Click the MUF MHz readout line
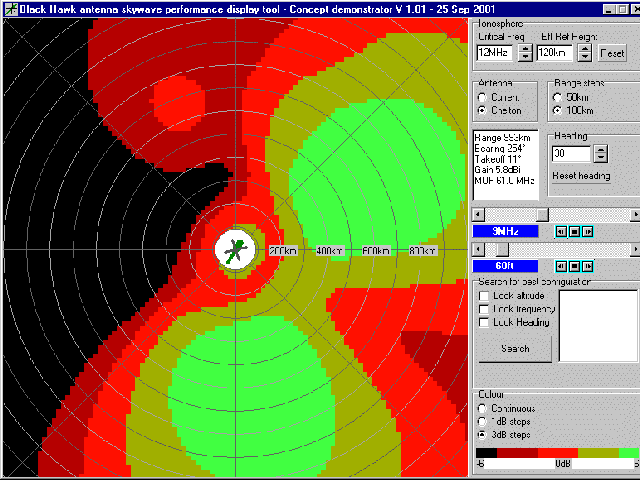Image resolution: width=640 pixels, height=480 pixels. [x=504, y=180]
